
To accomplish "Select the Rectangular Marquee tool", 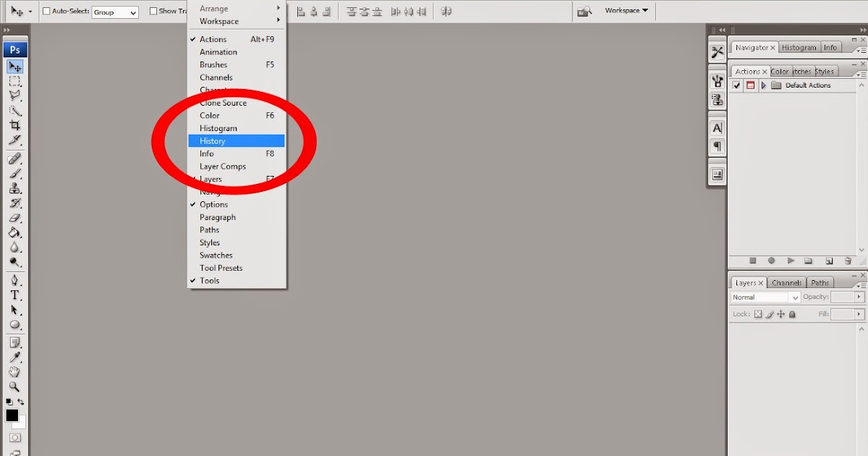I will coord(15,81).
